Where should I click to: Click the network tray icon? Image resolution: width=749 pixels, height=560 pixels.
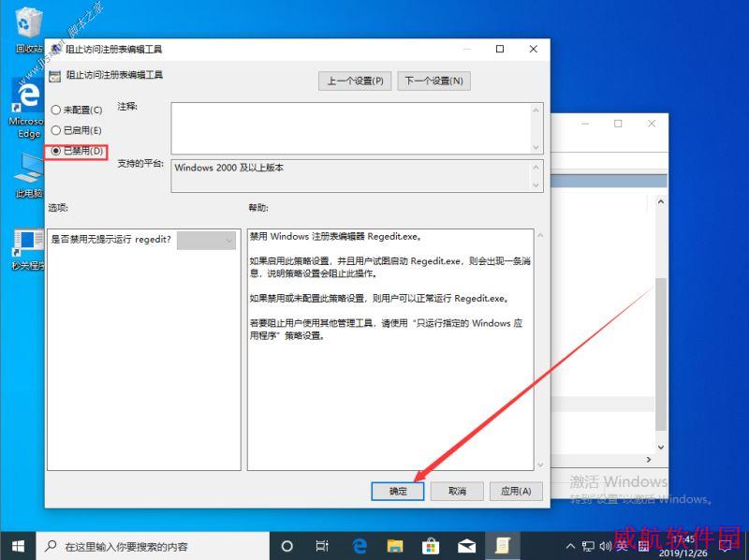tap(588, 546)
